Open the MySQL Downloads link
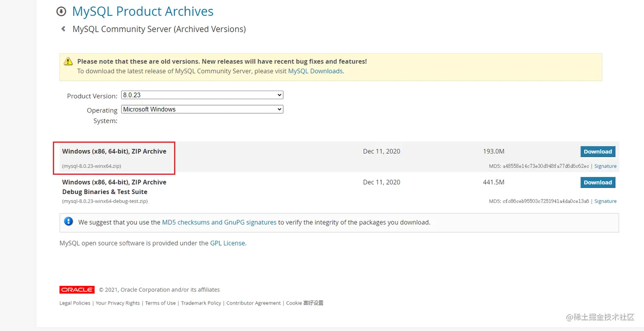The width and height of the screenshot is (644, 331). (315, 71)
